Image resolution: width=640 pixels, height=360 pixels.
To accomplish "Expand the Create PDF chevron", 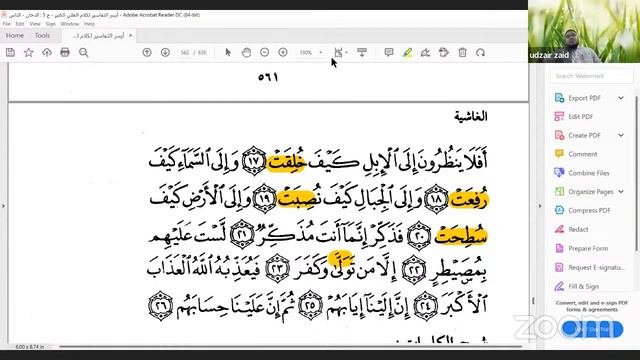I will point(621,135).
